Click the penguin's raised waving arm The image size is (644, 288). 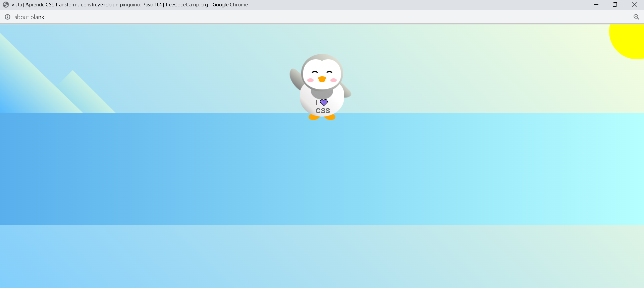[295, 78]
